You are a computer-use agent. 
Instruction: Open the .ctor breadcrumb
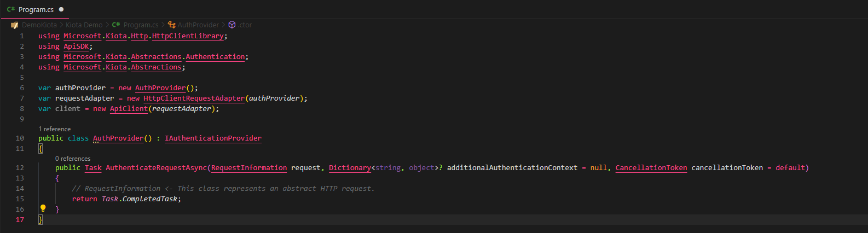(245, 25)
